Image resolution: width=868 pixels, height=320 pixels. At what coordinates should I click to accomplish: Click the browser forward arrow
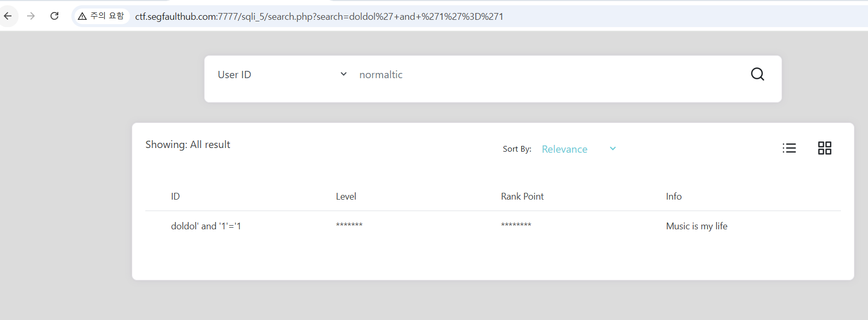click(x=31, y=16)
